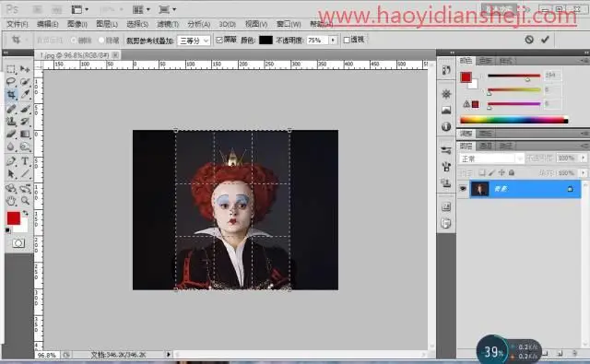Open the 滤镜(T) menu
Screen dimensions: 590x364
coord(168,25)
